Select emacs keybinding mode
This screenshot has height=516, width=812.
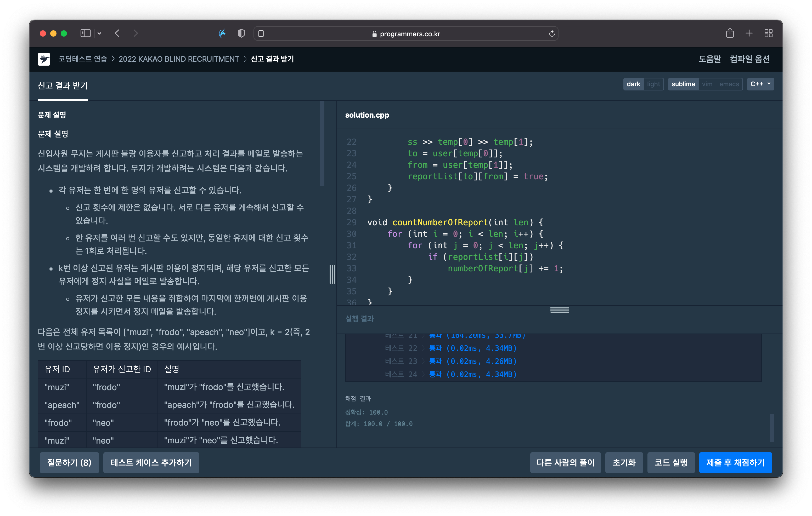[x=729, y=84]
